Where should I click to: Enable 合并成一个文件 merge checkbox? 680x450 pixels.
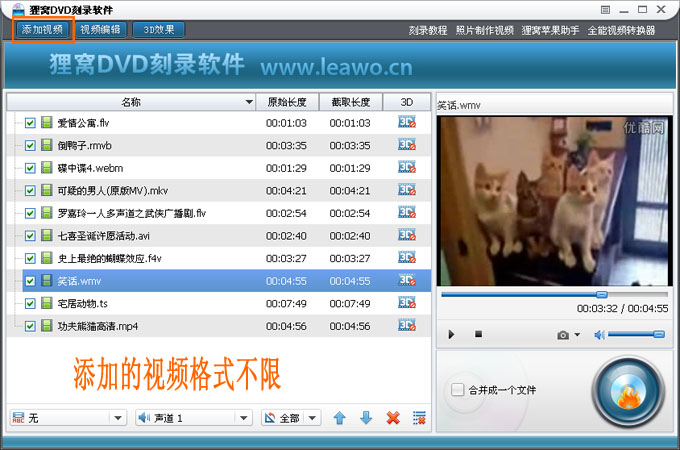coord(458,390)
